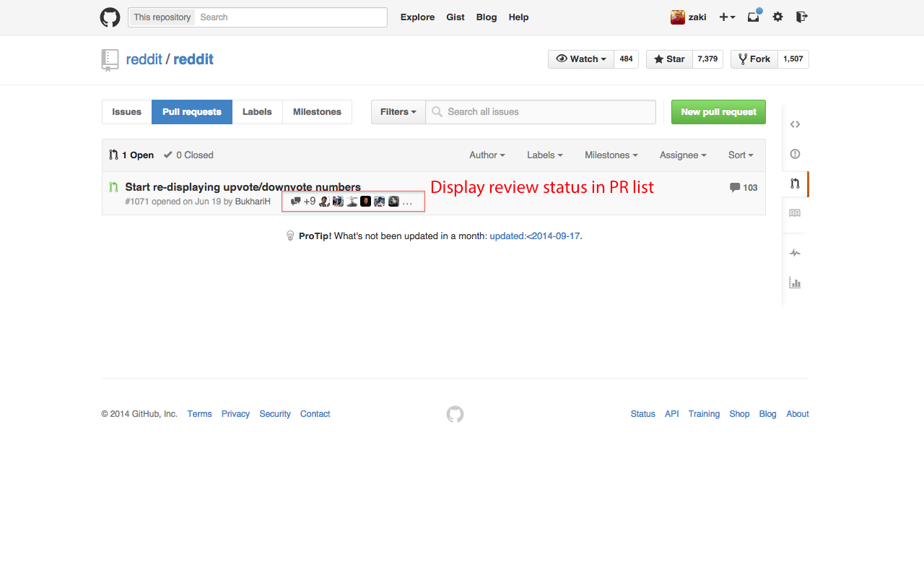Expand the Author filter dropdown
924x578 pixels.
(x=487, y=155)
